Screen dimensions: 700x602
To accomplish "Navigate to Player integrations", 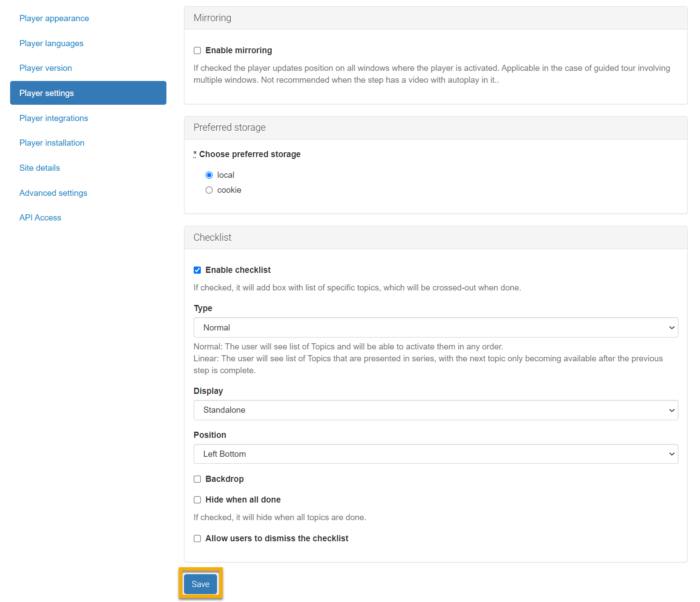I will (54, 118).
